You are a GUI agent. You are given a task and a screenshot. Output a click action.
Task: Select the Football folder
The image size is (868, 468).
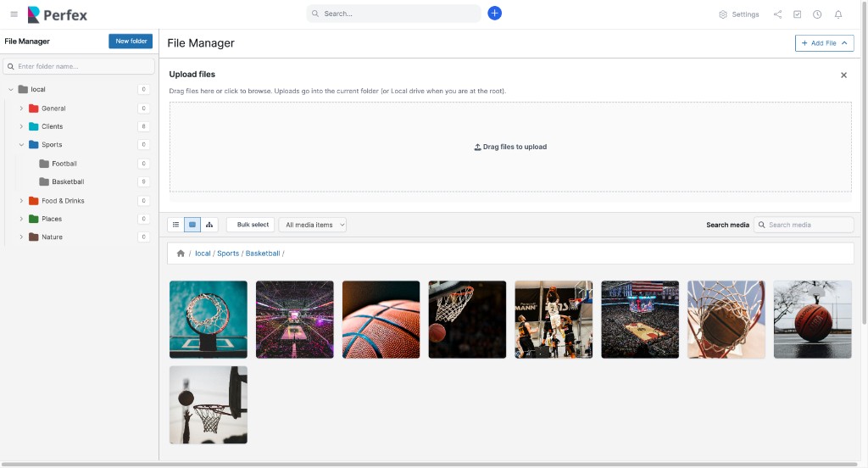[x=64, y=164]
